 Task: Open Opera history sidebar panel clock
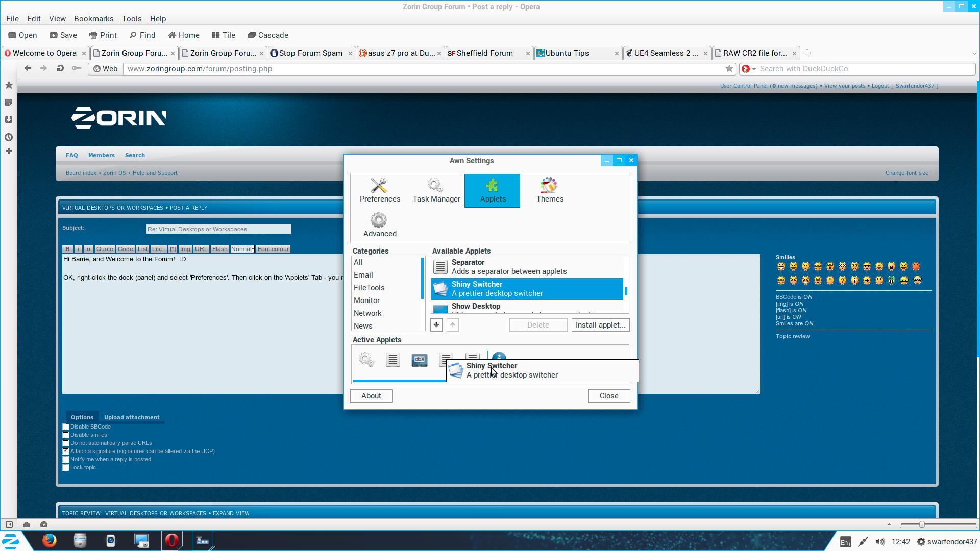tap(9, 137)
